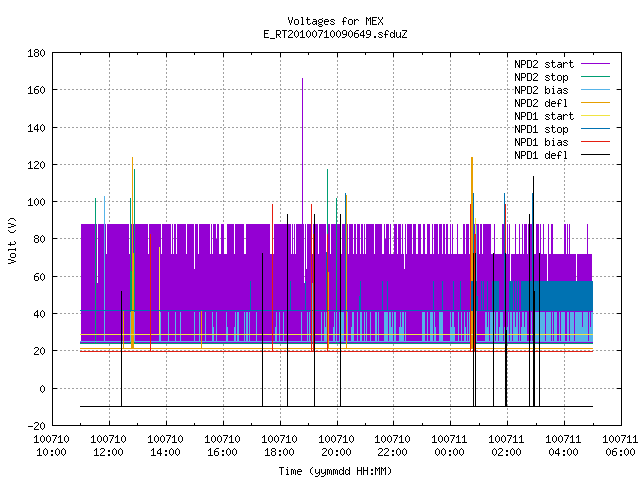Click the 100710 10:00 time tick label

click(x=51, y=446)
